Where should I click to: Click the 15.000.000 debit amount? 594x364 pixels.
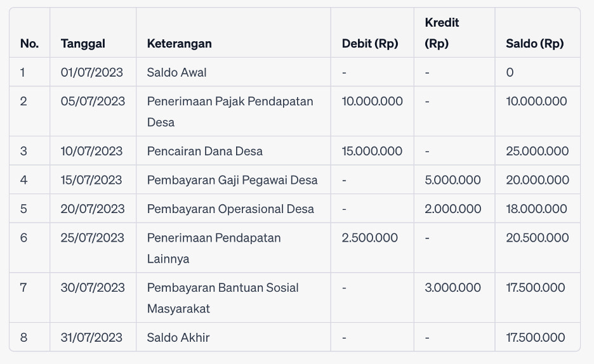[x=372, y=151]
